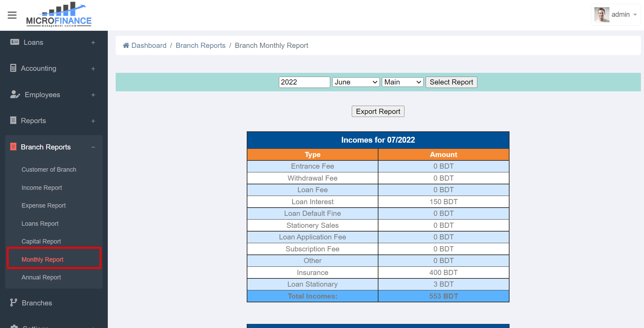644x328 pixels.
Task: Open Loans Report
Action: tap(40, 224)
